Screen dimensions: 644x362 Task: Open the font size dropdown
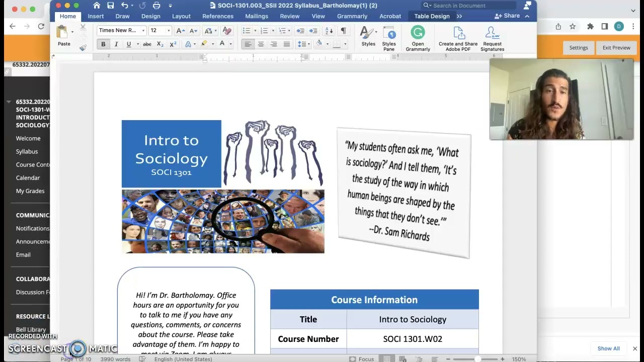coord(169,31)
